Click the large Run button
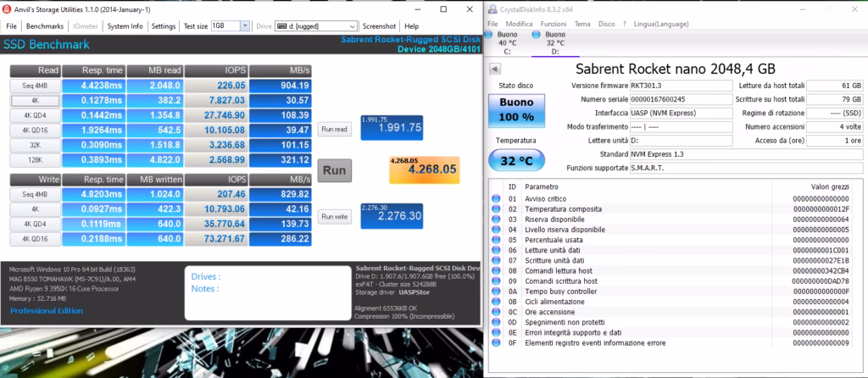The image size is (868, 378). pos(334,170)
